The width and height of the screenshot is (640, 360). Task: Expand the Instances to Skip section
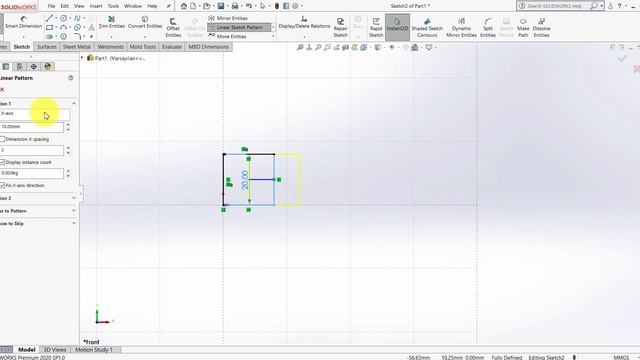pyautogui.click(x=74, y=223)
